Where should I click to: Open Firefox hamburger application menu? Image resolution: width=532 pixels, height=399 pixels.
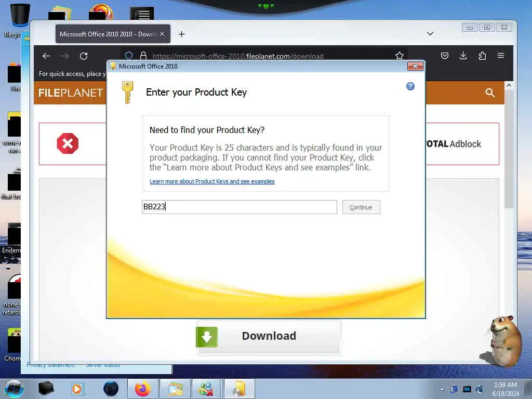(x=501, y=56)
